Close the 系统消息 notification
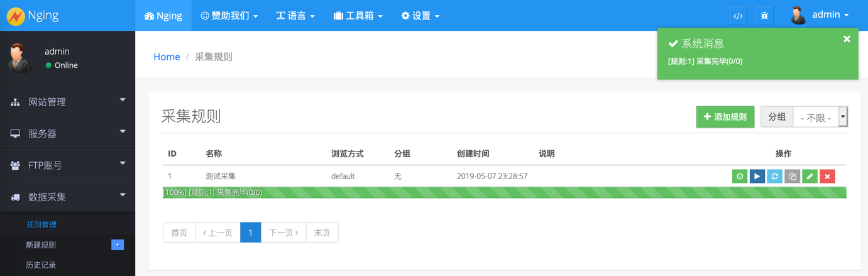The image size is (868, 276). coord(847,39)
